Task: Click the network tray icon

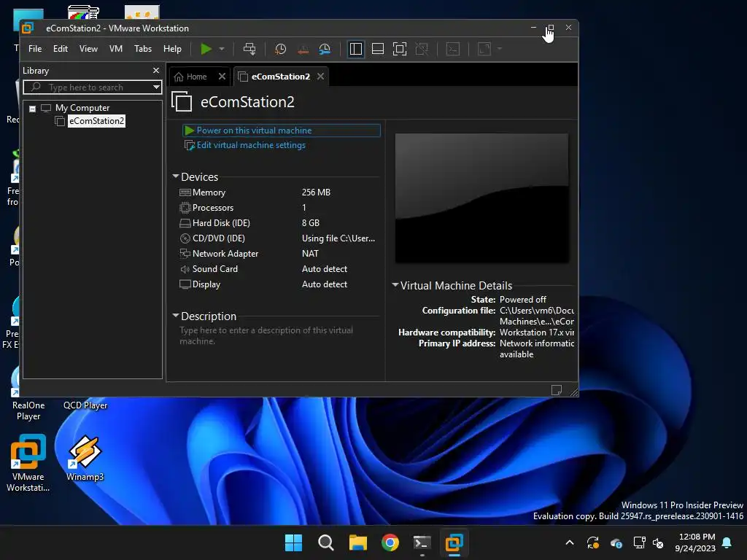Action: click(x=639, y=542)
